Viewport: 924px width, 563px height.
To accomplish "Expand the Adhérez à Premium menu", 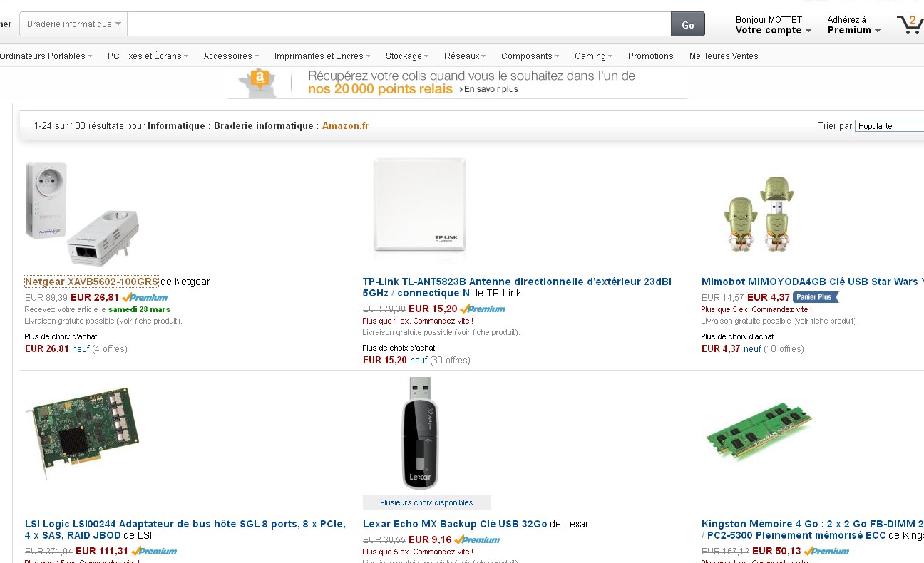I will (x=853, y=30).
